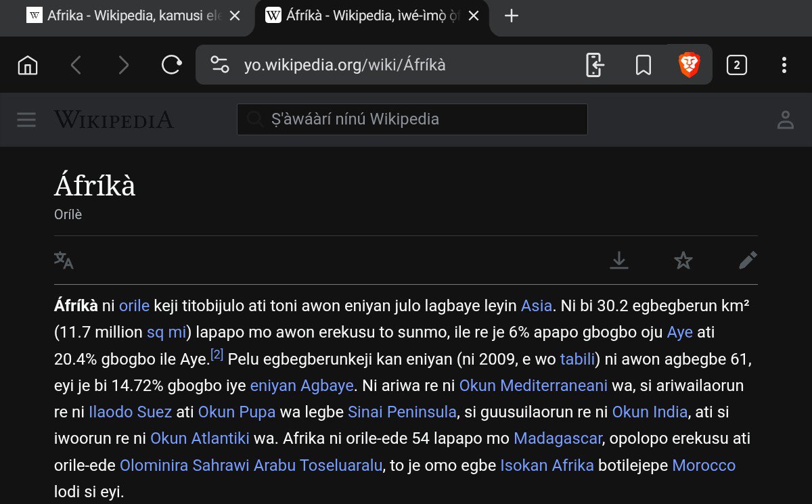Open the Aye link
The height and width of the screenshot is (504, 812).
(x=680, y=332)
